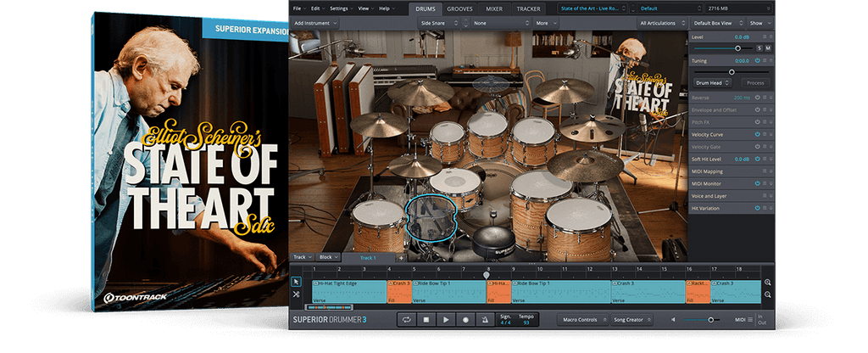Start playback with Play button

[446, 320]
